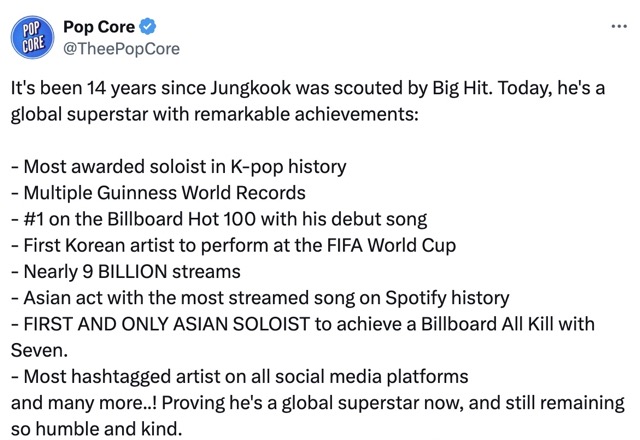Click the "Most hashtagged artist" line

click(x=240, y=377)
